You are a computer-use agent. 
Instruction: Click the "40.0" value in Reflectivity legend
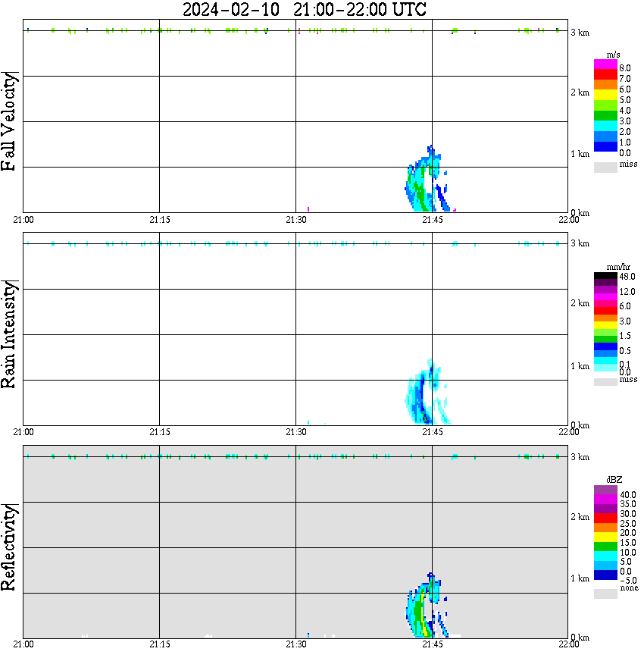pos(627,495)
